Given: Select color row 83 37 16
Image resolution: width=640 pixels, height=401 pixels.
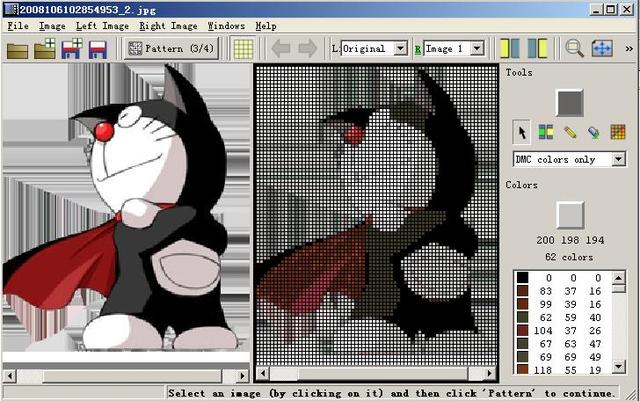Looking at the screenshot, I should [x=562, y=291].
